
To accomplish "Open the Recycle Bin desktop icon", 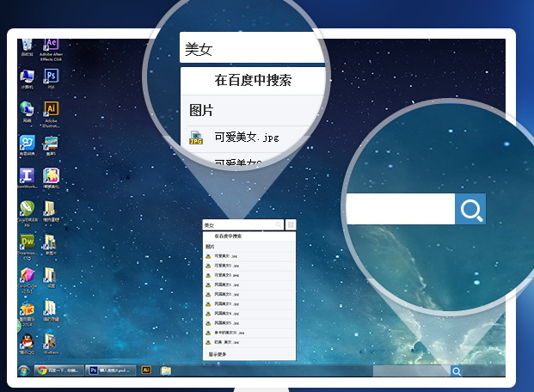I will [27, 47].
